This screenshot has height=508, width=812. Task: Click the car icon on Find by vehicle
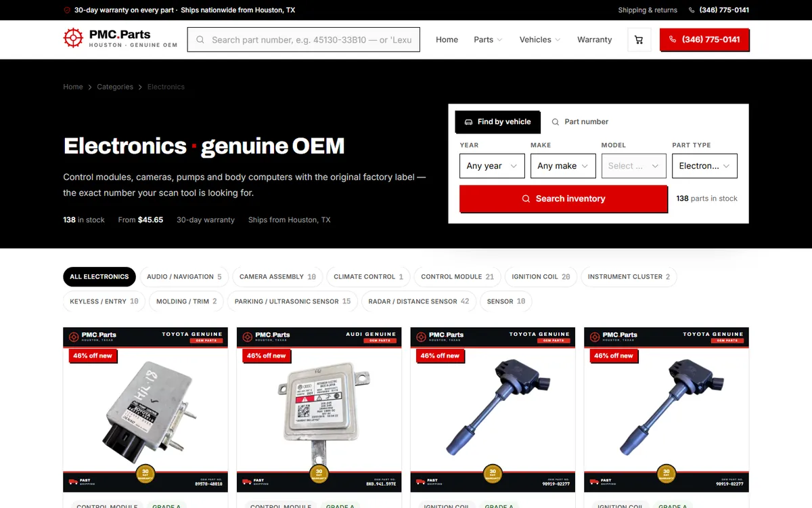tap(468, 122)
